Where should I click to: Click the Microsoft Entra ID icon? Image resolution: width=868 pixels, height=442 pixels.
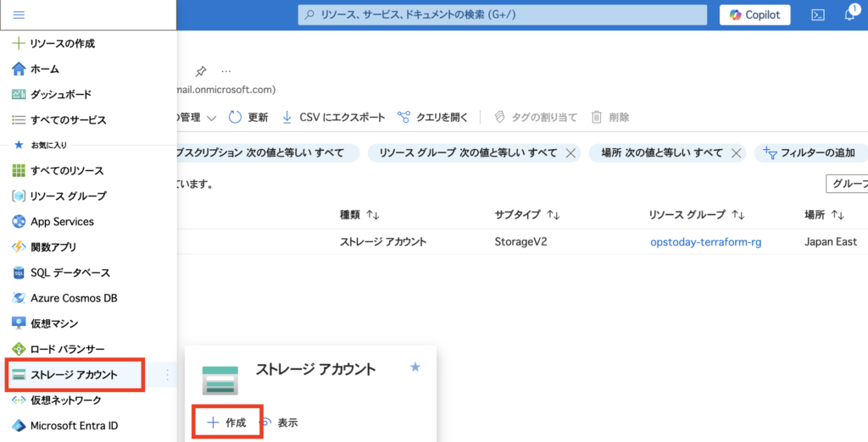pyautogui.click(x=19, y=426)
